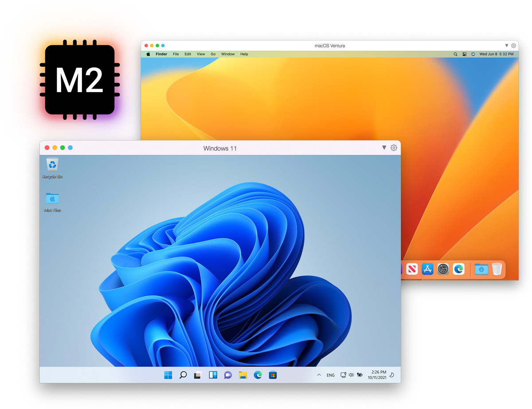Screen dimensions: 532x409
Task: Open the File menu in Finder
Action: (176, 54)
